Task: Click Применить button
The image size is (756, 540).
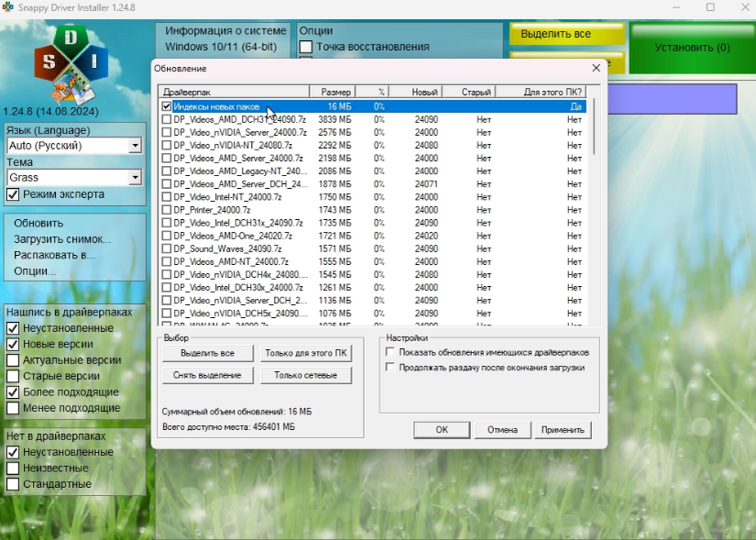Action: [x=563, y=429]
